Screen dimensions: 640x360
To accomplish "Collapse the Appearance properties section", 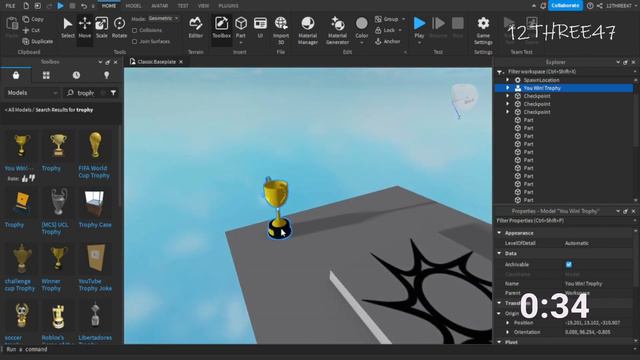I will click(499, 233).
